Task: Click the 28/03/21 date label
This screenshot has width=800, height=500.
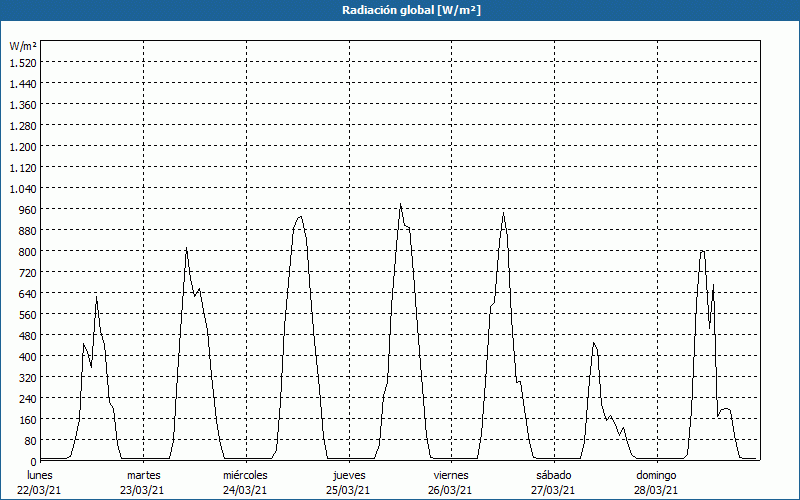Action: tap(656, 490)
